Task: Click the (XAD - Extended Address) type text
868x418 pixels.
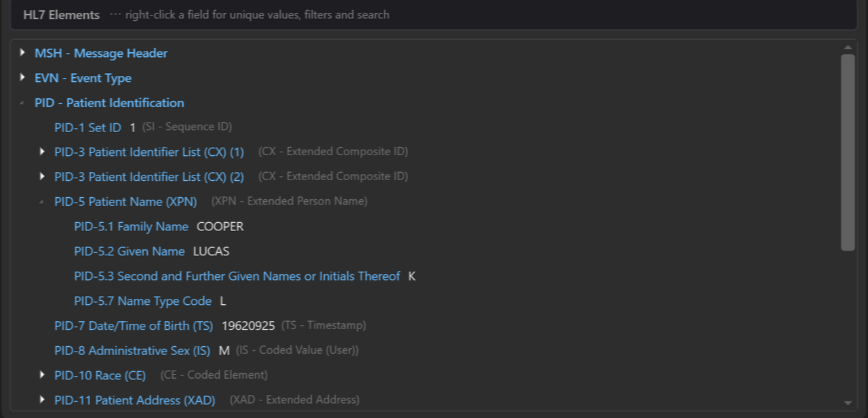Action: pos(294,400)
